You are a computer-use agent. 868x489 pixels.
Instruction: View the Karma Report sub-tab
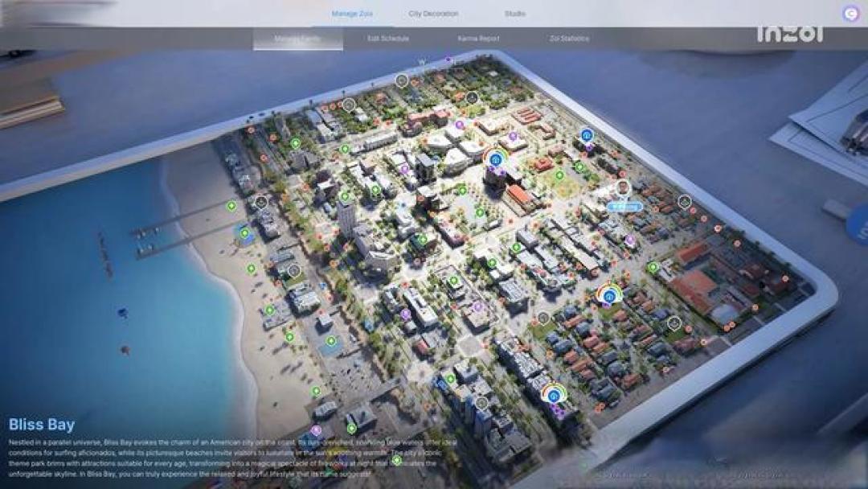pyautogui.click(x=478, y=39)
